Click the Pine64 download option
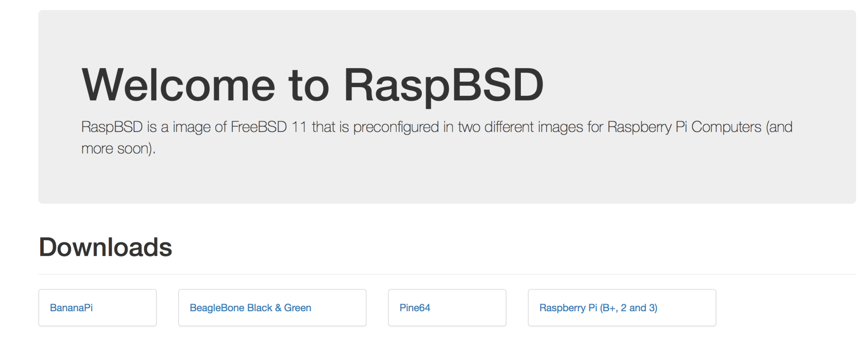 point(415,308)
